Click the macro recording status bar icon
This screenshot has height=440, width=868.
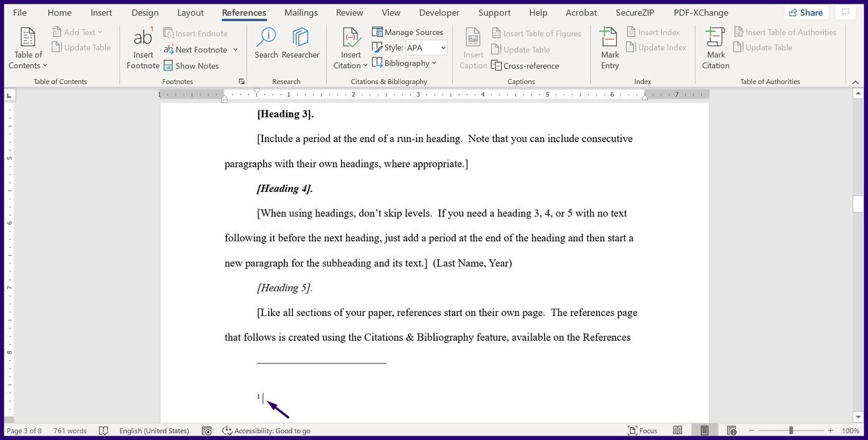click(207, 431)
